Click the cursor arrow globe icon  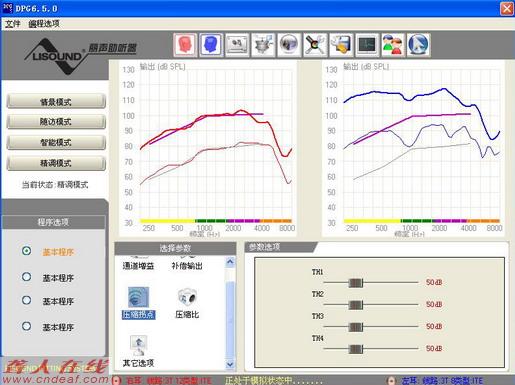pos(419,45)
